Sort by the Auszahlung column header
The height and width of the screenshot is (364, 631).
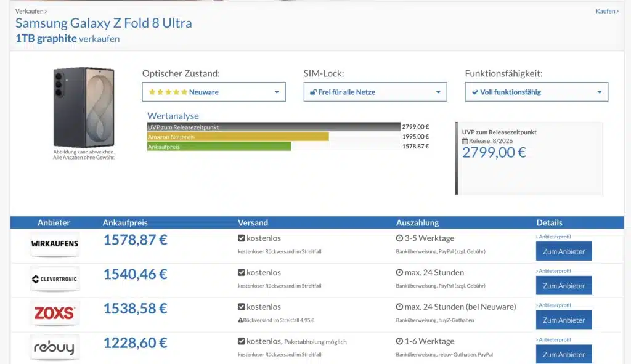pyautogui.click(x=417, y=222)
